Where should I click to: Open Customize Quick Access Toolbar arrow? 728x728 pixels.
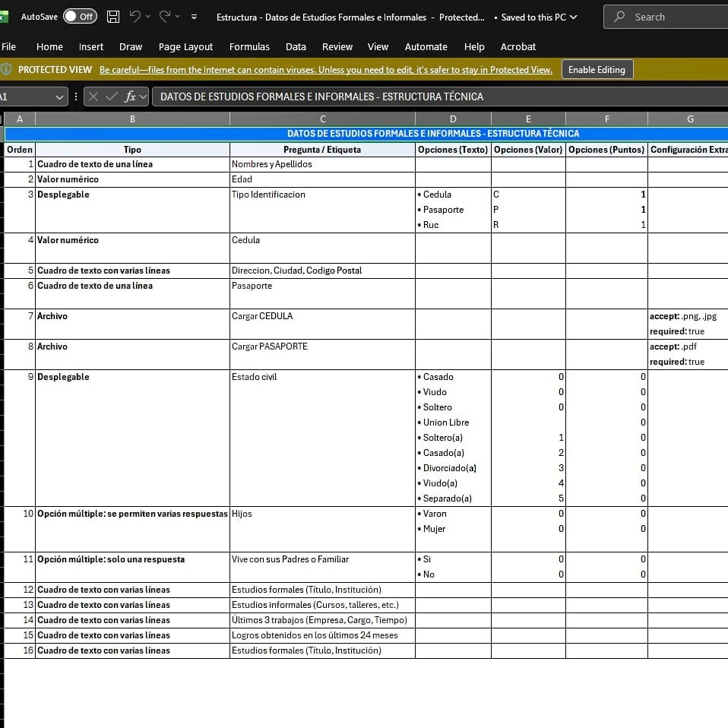click(194, 17)
